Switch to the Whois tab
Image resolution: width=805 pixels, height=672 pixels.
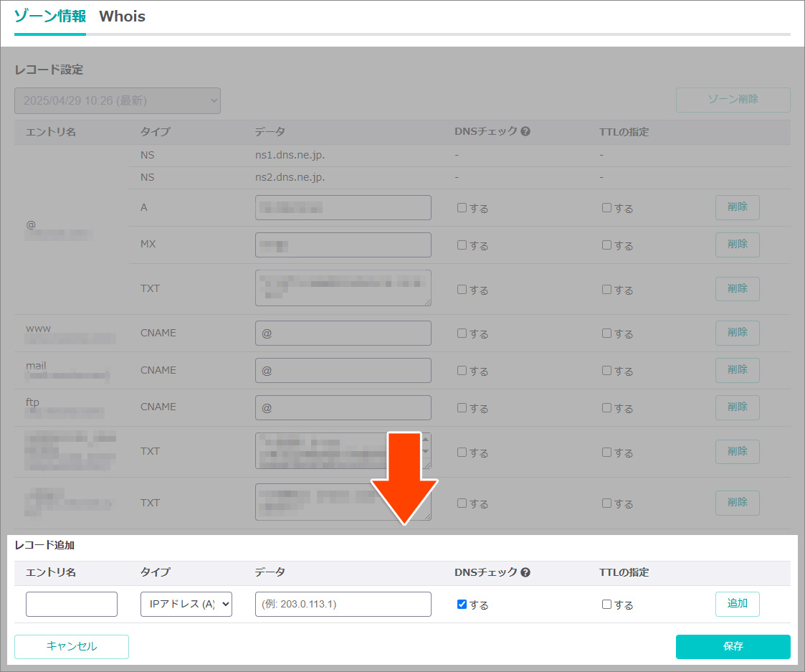pyautogui.click(x=122, y=16)
